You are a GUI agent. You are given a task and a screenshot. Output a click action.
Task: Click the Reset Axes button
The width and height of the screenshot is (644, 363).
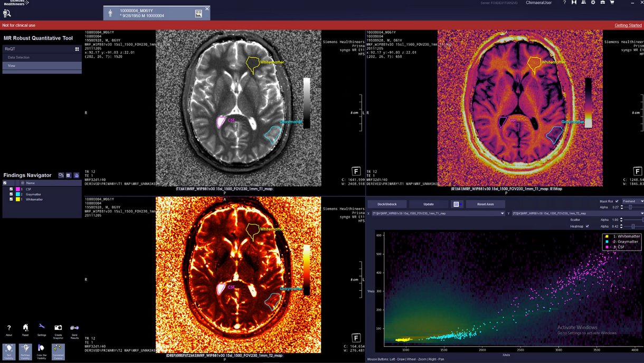point(485,204)
